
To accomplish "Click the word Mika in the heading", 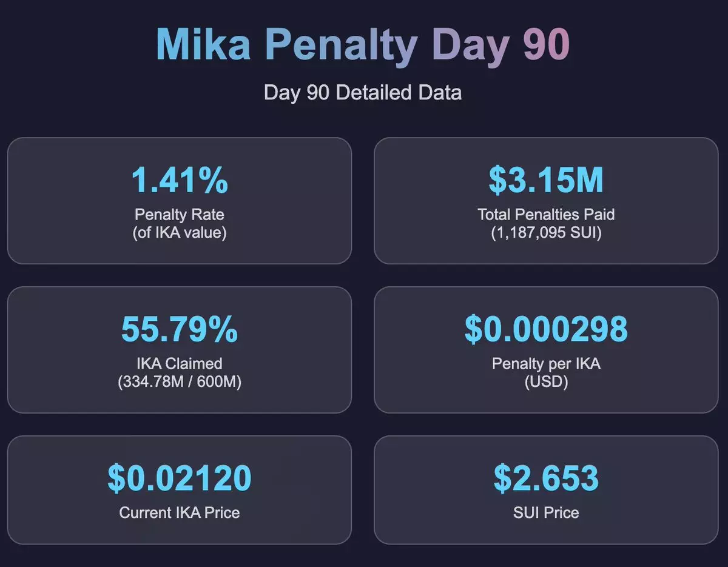I will point(203,44).
